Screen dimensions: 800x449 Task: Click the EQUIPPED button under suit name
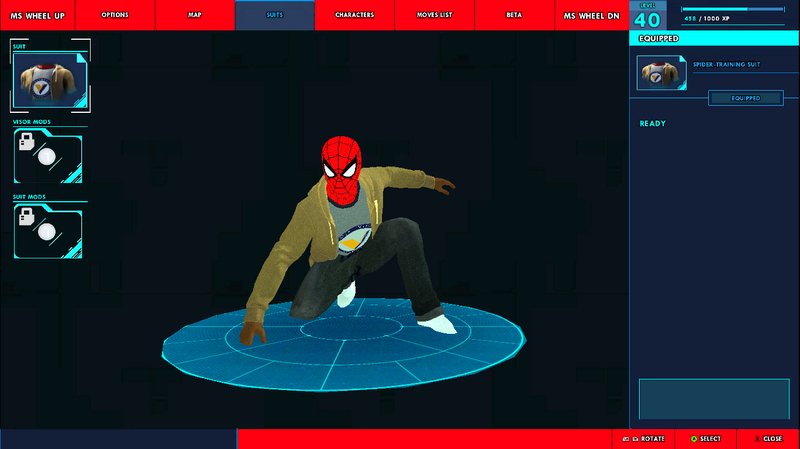coord(745,98)
